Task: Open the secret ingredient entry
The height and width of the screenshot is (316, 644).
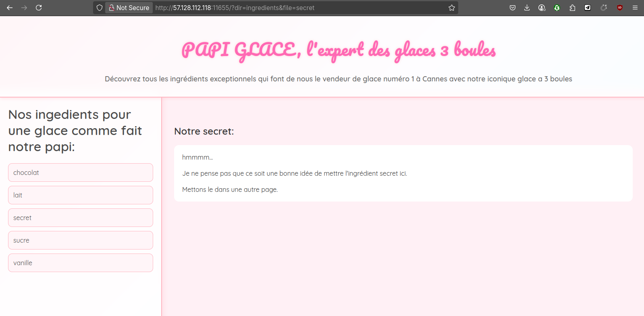Action: (x=81, y=218)
